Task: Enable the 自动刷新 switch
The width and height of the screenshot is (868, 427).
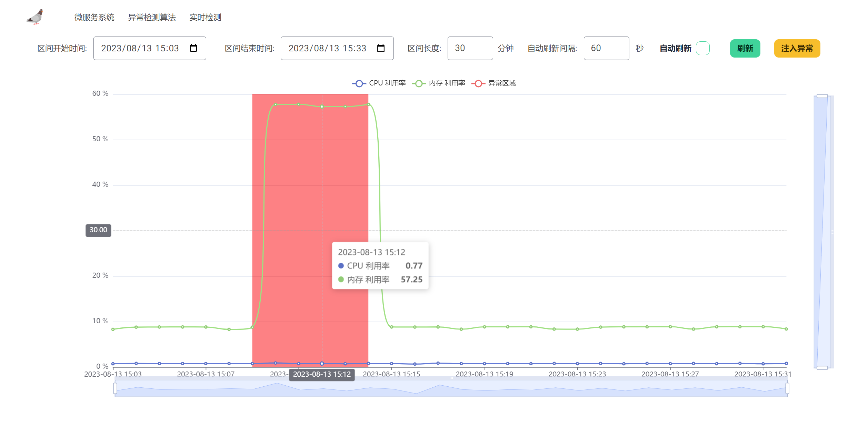Action: 702,48
